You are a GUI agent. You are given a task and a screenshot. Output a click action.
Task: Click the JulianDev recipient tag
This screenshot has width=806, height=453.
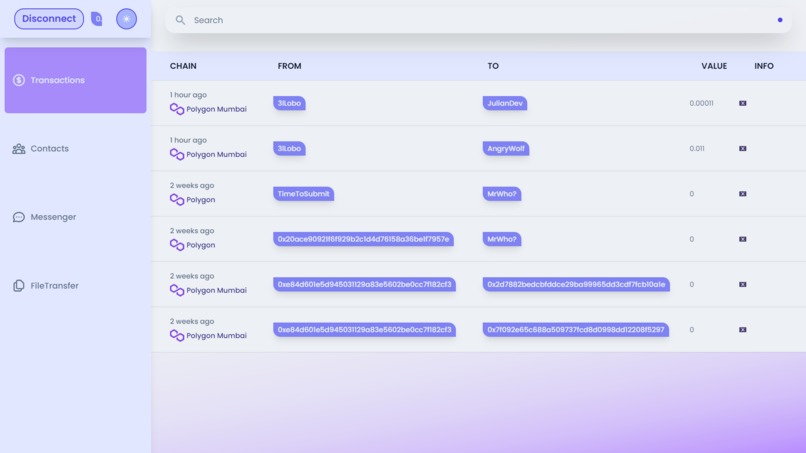[505, 103]
